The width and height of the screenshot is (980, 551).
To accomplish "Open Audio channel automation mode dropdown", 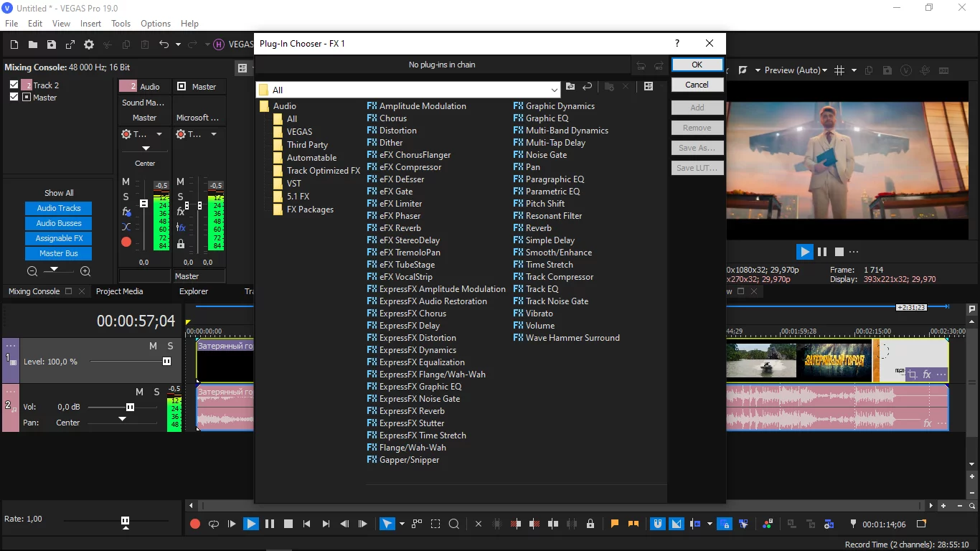I will point(159,134).
